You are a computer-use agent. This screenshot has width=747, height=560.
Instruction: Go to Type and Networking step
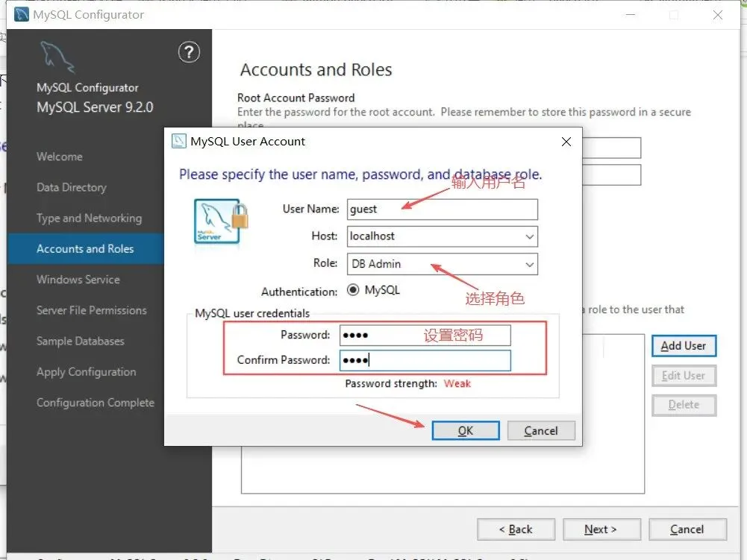[x=89, y=218]
